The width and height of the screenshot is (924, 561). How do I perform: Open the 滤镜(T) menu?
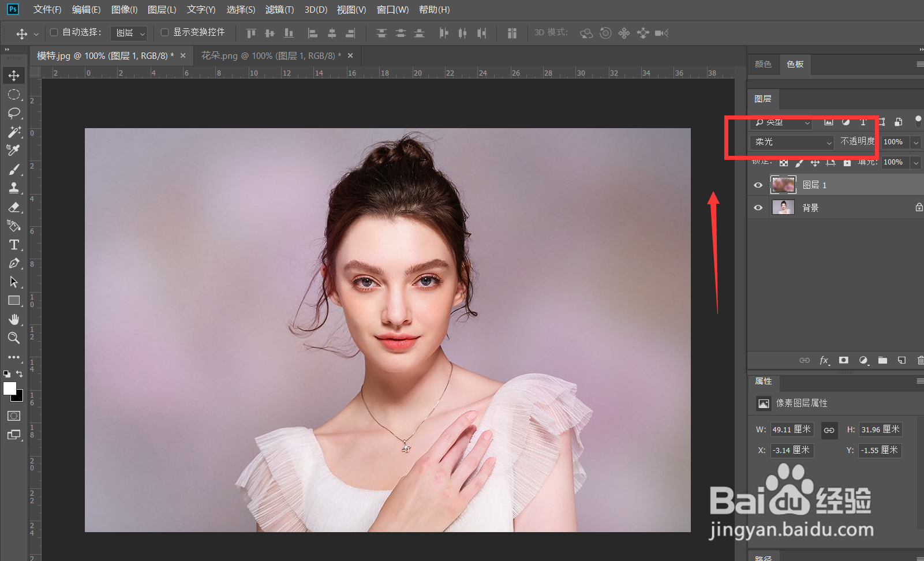[x=279, y=10]
